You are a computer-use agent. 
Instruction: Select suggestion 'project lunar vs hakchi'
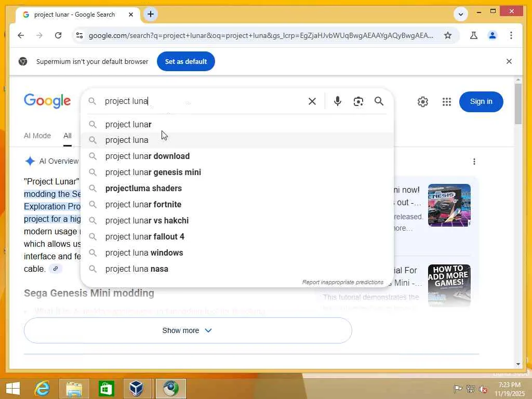click(237, 220)
